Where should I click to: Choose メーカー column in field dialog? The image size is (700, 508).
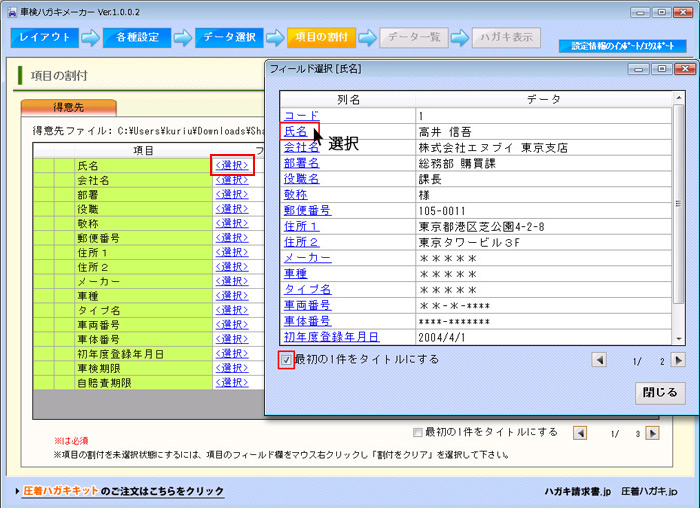[308, 258]
